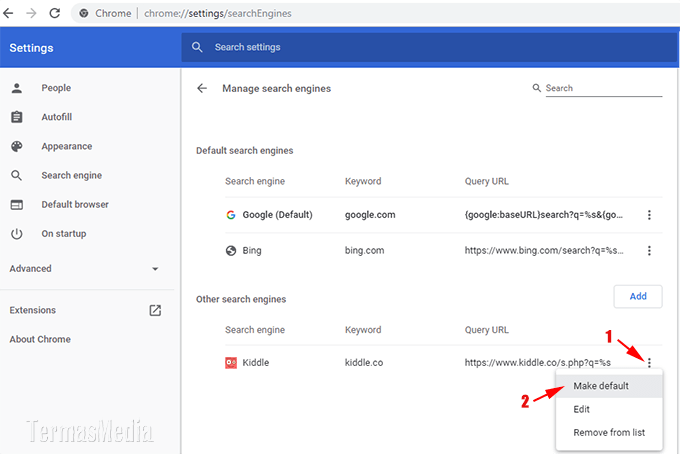Expand the Advanced section arrow

(x=155, y=269)
